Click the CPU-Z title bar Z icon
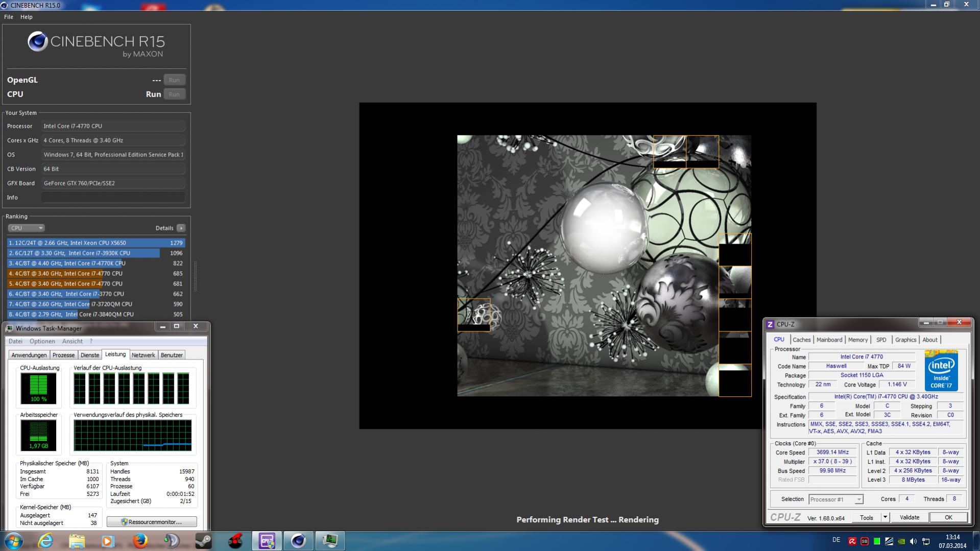 770,324
